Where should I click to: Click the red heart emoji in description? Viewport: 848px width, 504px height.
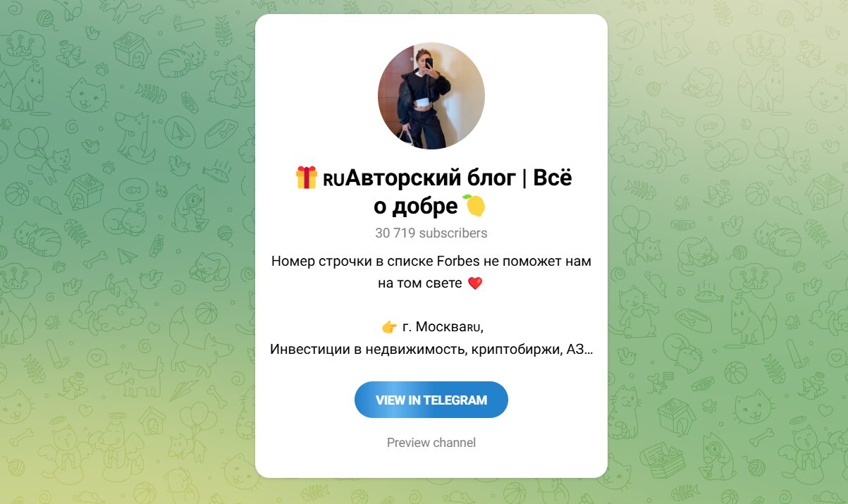pos(475,283)
